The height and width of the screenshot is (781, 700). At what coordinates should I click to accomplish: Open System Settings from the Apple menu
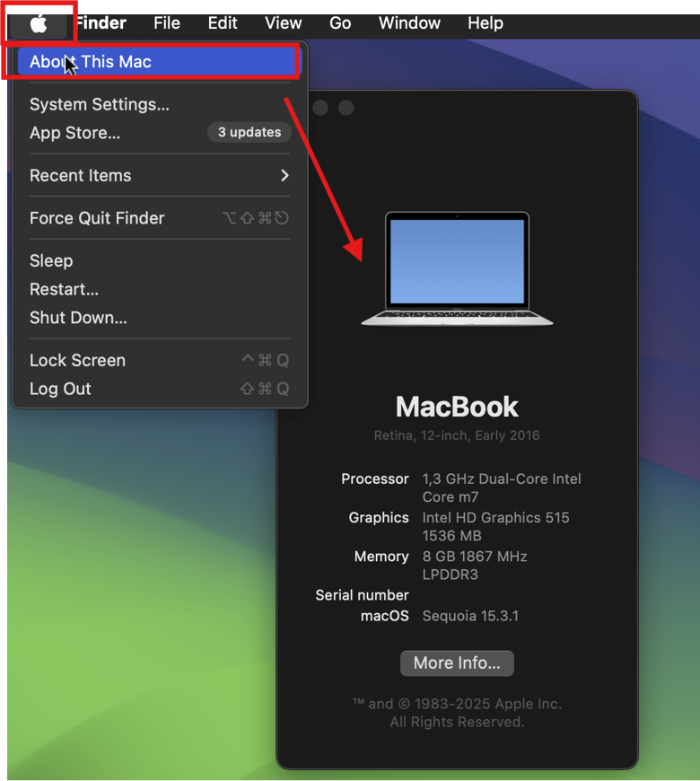point(99,104)
